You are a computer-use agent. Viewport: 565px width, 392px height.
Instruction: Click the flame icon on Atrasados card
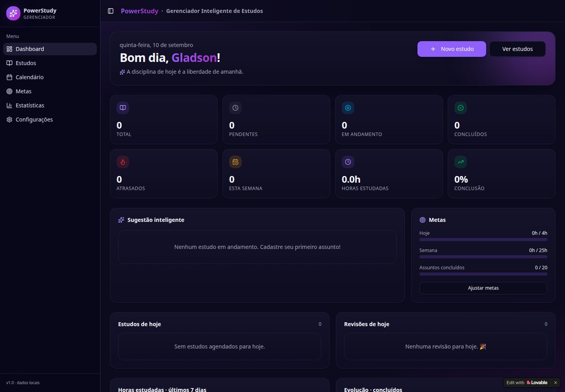point(123,162)
